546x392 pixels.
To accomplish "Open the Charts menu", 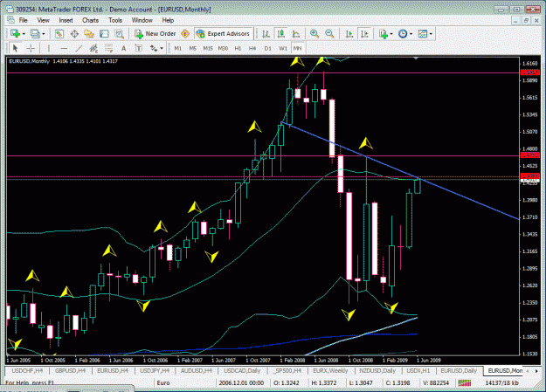I will tap(91, 20).
